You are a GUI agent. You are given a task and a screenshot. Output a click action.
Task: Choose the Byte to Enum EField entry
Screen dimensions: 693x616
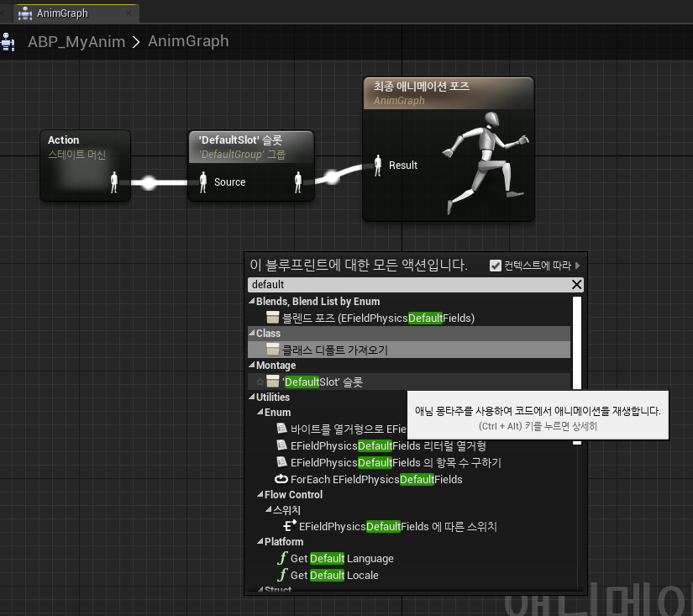click(348, 429)
